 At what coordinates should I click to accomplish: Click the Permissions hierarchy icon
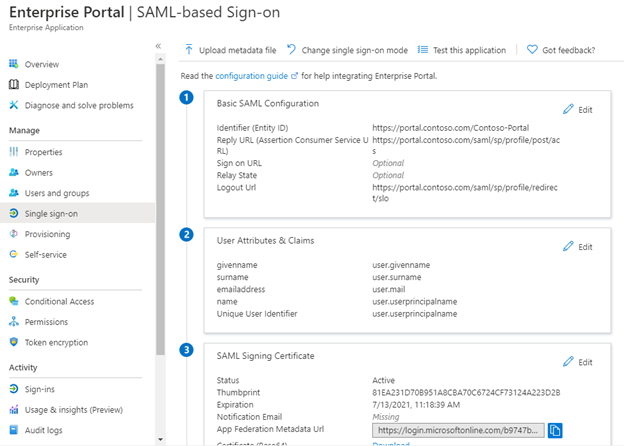point(14,321)
